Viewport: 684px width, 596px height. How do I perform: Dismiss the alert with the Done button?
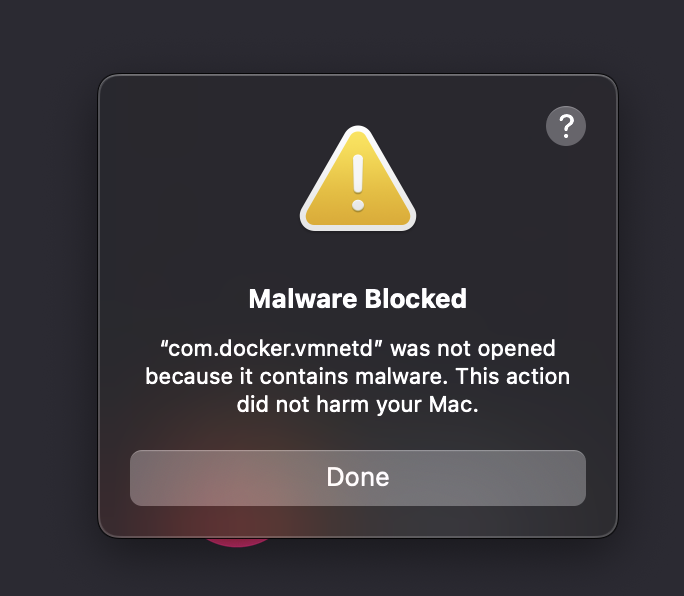(x=358, y=477)
